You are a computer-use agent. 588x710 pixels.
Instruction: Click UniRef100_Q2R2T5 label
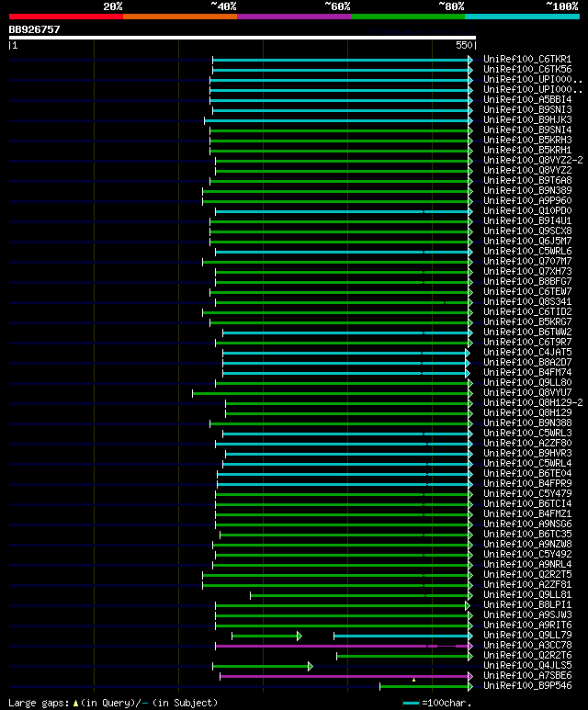527,575
